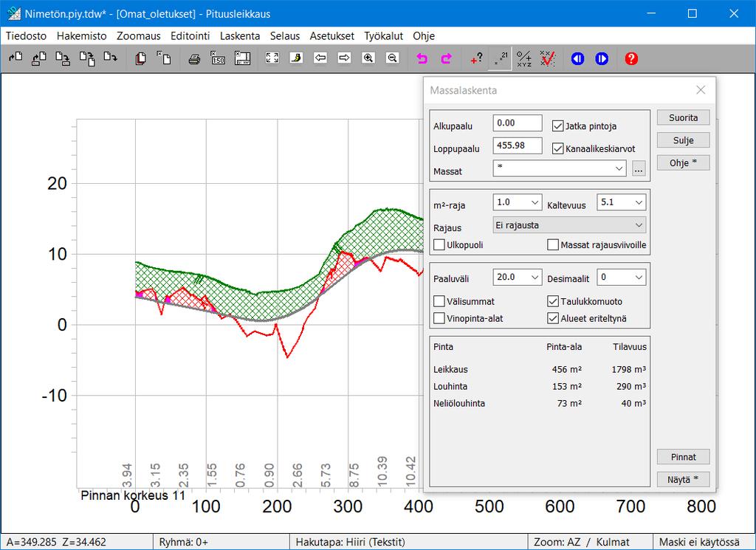Image resolution: width=756 pixels, height=550 pixels.
Task: Open the 1:50 scale setting icon
Action: pos(218,58)
